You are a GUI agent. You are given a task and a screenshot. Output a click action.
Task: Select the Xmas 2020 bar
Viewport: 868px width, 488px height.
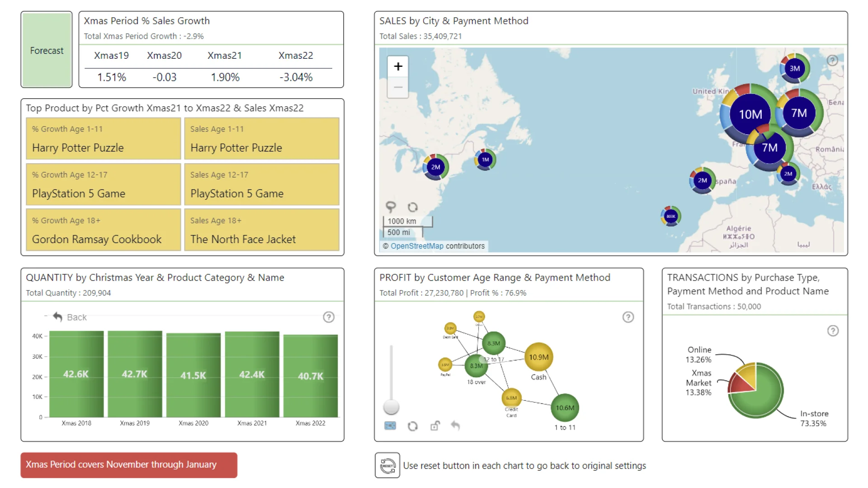[x=193, y=375]
